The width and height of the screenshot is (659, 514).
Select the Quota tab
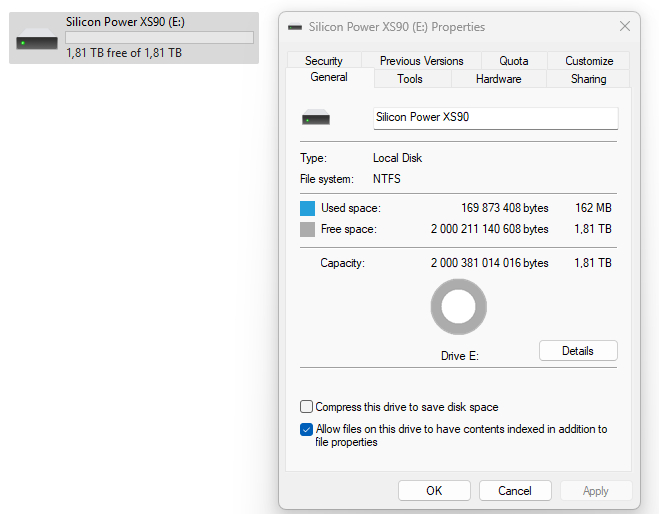(513, 61)
